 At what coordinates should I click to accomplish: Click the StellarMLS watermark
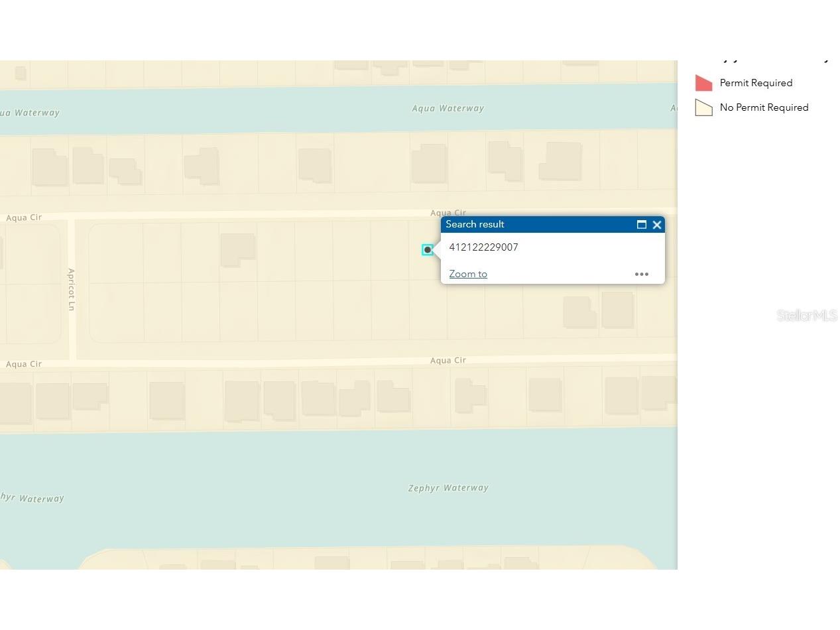click(806, 316)
